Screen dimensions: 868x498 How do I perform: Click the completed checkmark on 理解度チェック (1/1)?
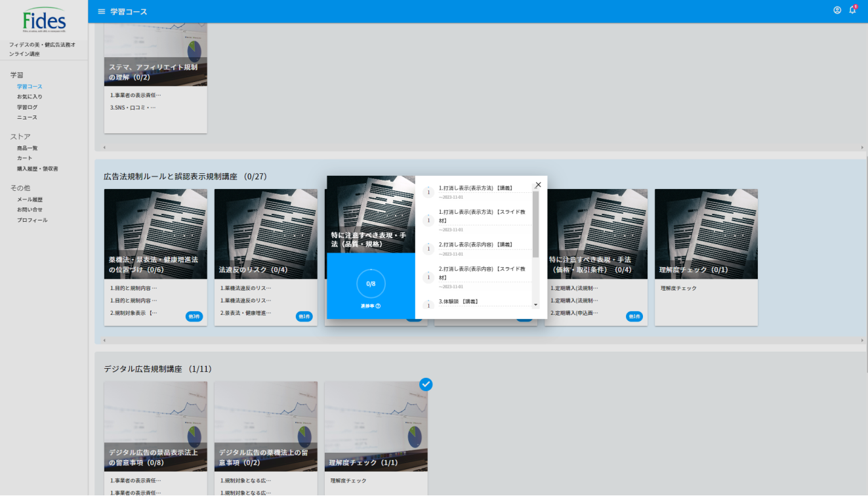tap(426, 384)
